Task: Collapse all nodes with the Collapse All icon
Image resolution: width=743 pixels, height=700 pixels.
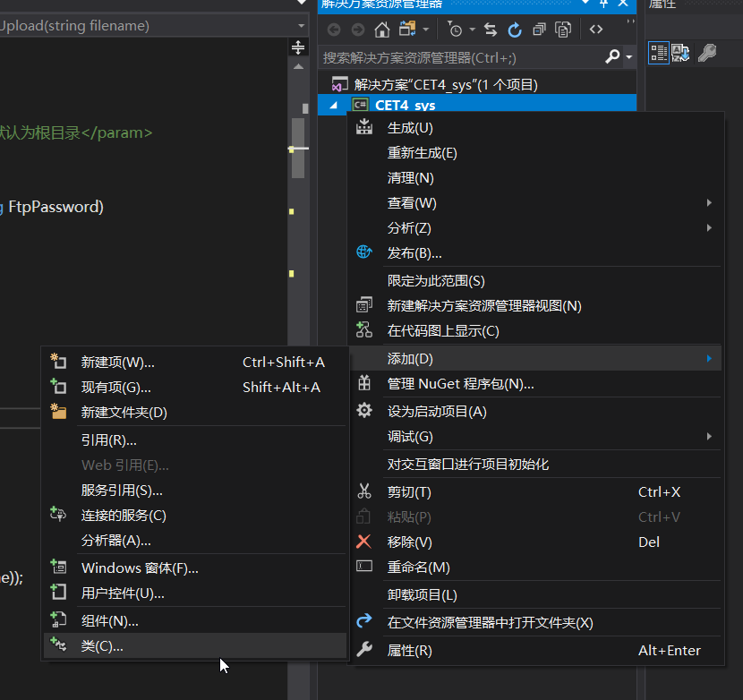Action: pyautogui.click(x=538, y=30)
